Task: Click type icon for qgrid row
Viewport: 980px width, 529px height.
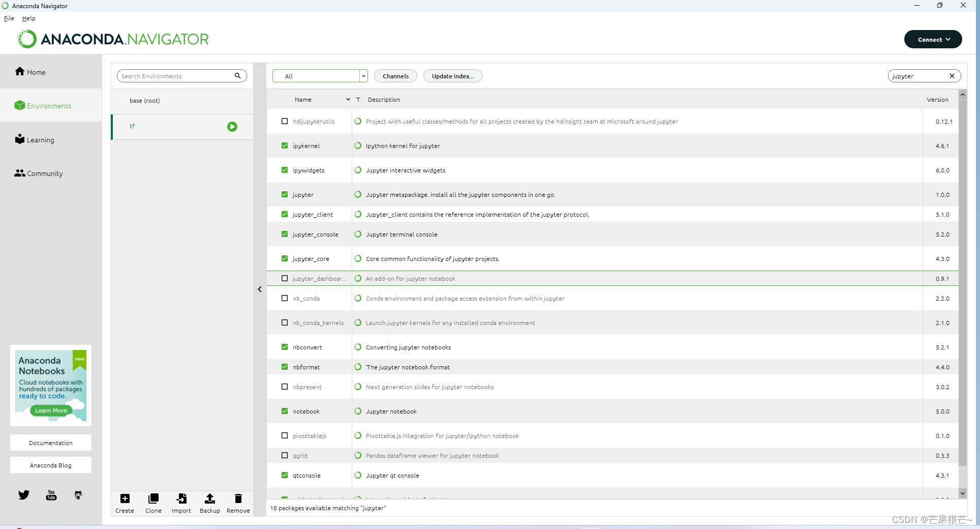Action: coord(358,455)
